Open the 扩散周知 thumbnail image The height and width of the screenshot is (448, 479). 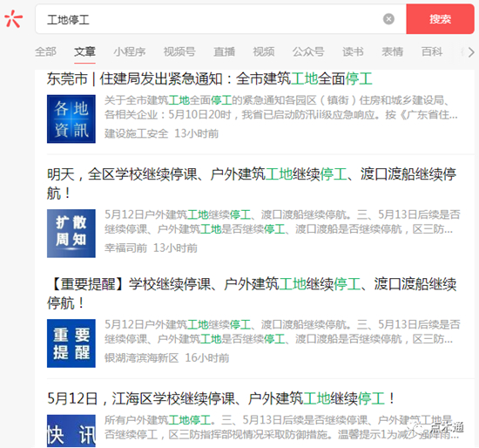(x=71, y=234)
